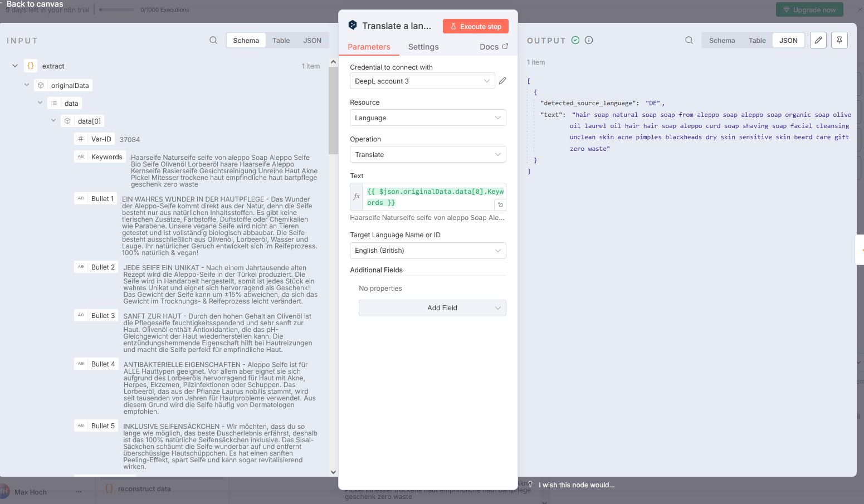The height and width of the screenshot is (504, 864).
Task: Select the Var-ID field label
Action: click(x=101, y=139)
